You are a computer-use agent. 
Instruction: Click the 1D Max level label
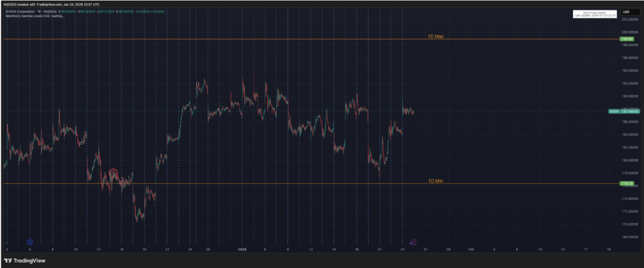pos(435,36)
